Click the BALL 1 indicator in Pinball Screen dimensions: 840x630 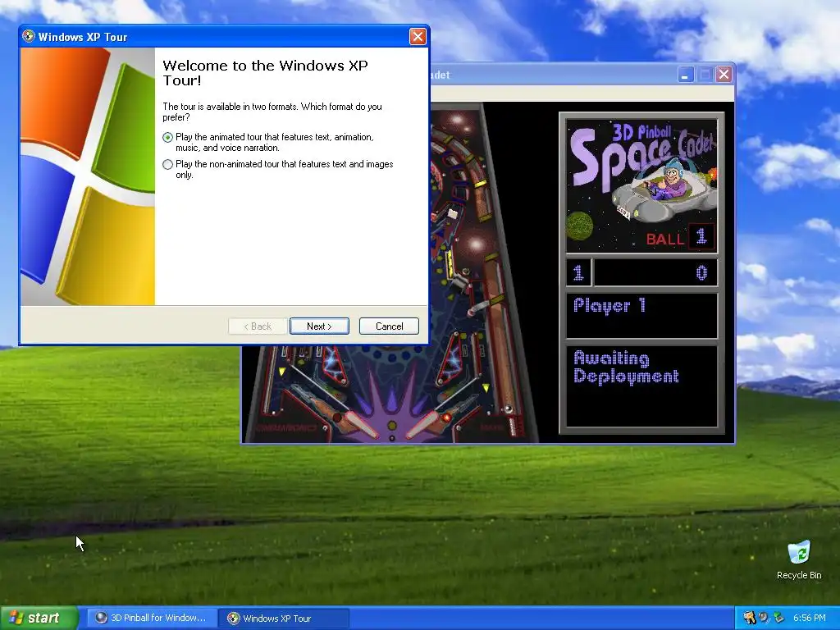pos(680,237)
